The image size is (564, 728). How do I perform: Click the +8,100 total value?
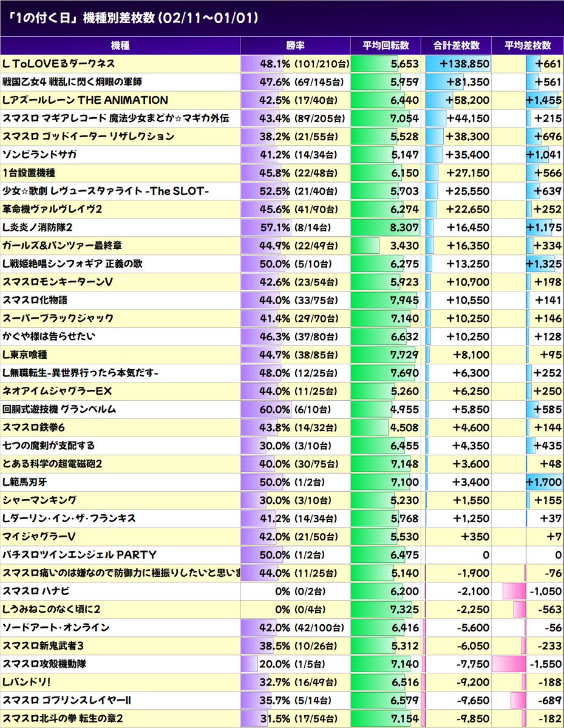click(471, 355)
